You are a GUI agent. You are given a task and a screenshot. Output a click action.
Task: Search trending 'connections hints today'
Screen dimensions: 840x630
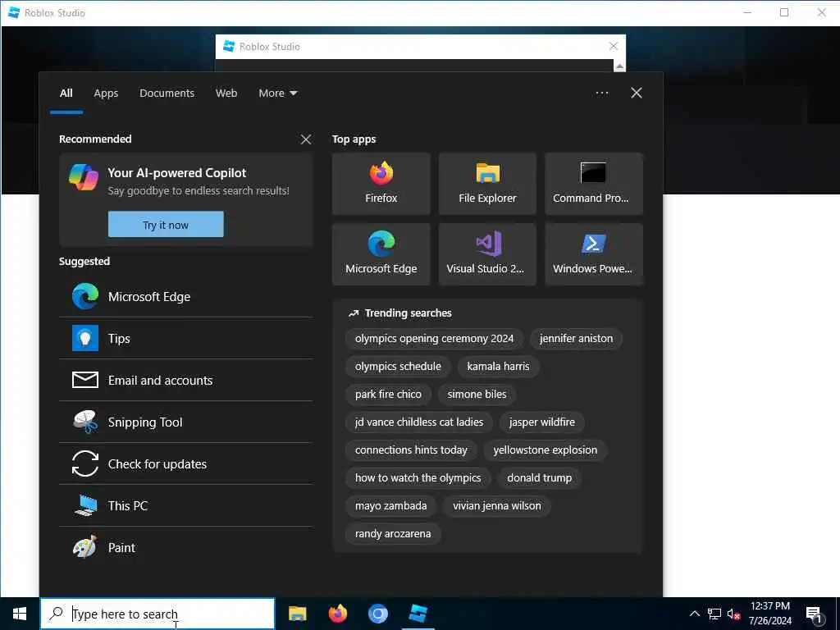[x=411, y=450]
